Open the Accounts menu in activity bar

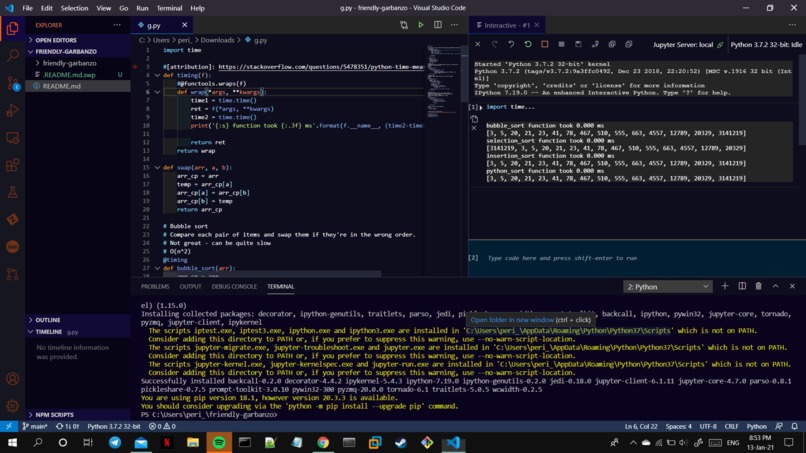click(x=12, y=379)
